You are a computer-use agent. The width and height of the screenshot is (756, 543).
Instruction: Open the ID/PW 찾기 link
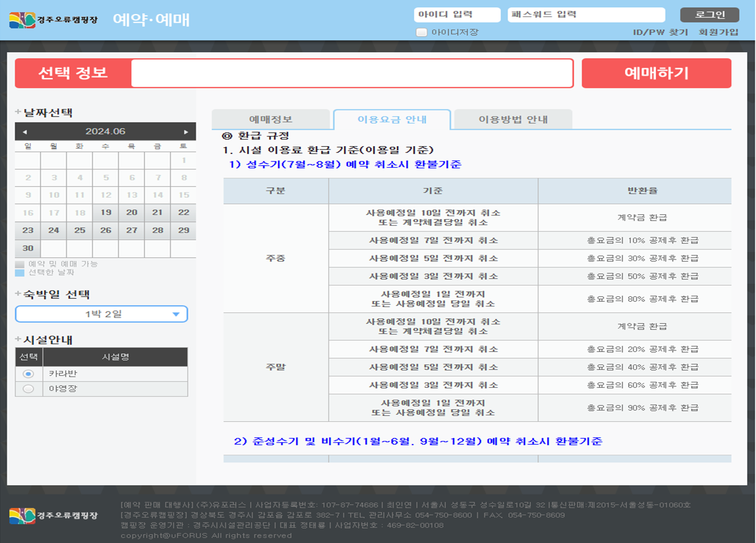point(660,32)
